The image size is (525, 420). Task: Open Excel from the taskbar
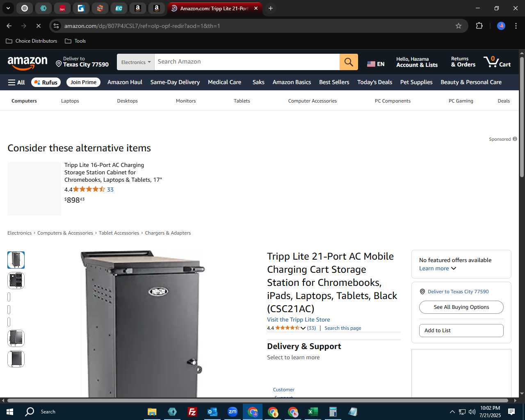[313, 412]
